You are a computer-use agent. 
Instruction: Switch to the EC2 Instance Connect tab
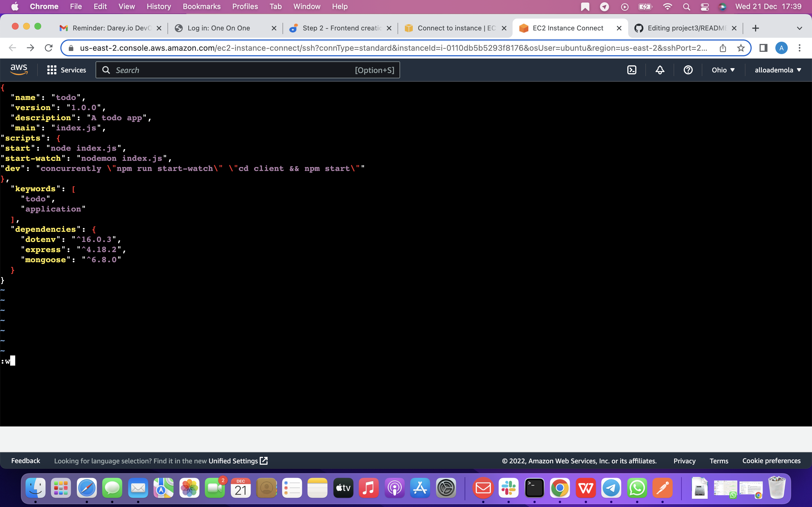click(x=567, y=28)
